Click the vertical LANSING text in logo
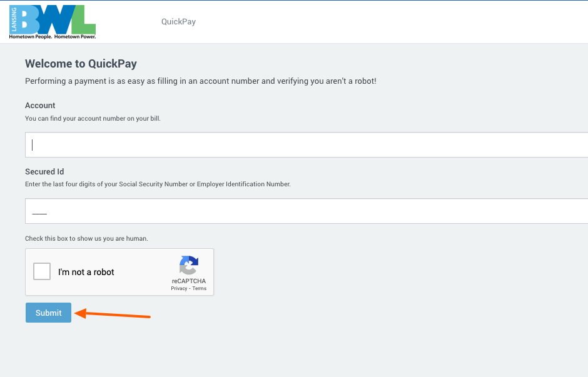 (x=14, y=20)
